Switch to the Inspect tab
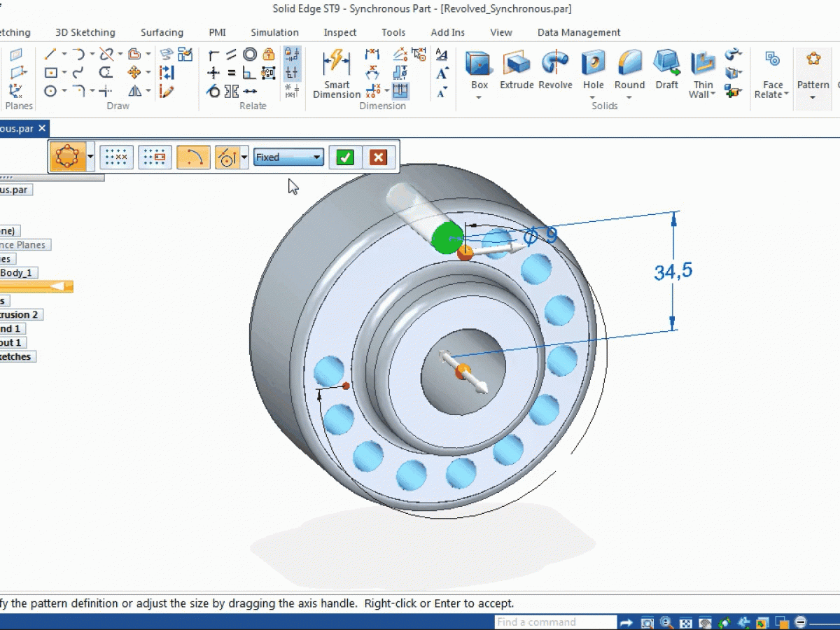Viewport: 840px width, 630px height. pyautogui.click(x=339, y=32)
